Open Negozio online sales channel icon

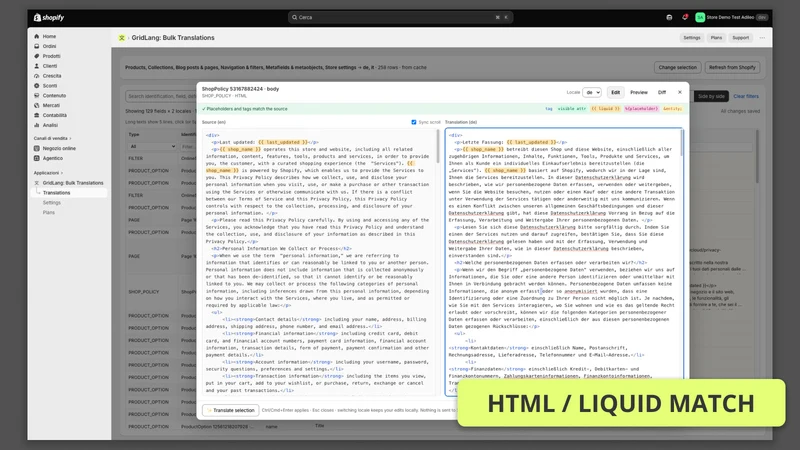37,148
